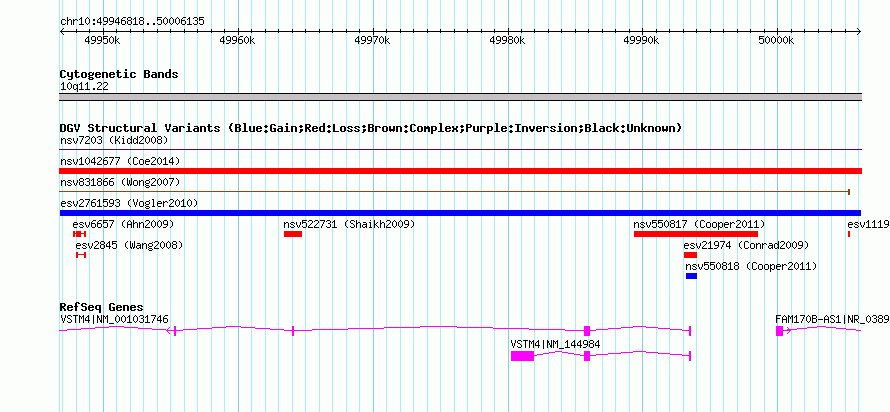Select the magenta FAM170B-AS1 exon block

(x=779, y=331)
